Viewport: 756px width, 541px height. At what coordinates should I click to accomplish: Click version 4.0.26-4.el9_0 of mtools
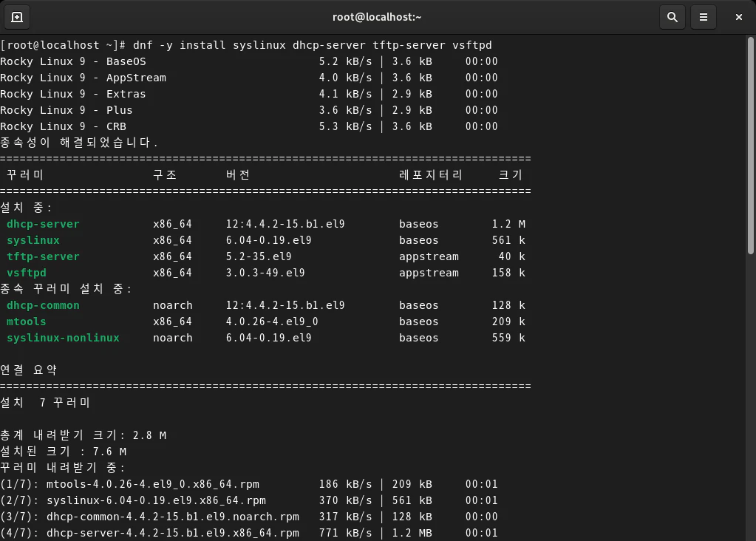coord(272,321)
